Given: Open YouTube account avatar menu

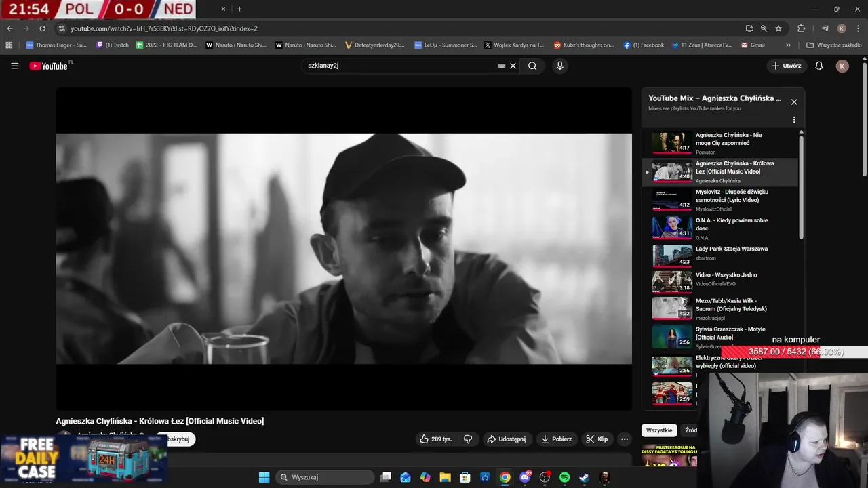Looking at the screenshot, I should click(x=842, y=66).
